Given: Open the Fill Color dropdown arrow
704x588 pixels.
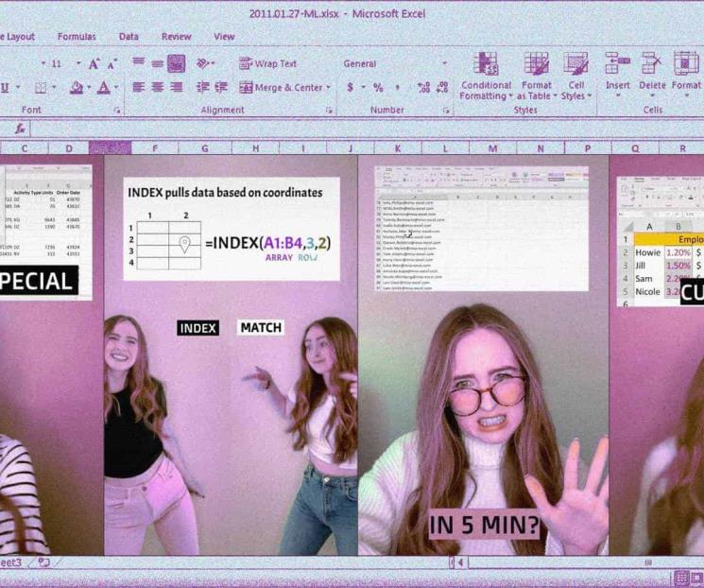Looking at the screenshot, I should pyautogui.click(x=89, y=87).
